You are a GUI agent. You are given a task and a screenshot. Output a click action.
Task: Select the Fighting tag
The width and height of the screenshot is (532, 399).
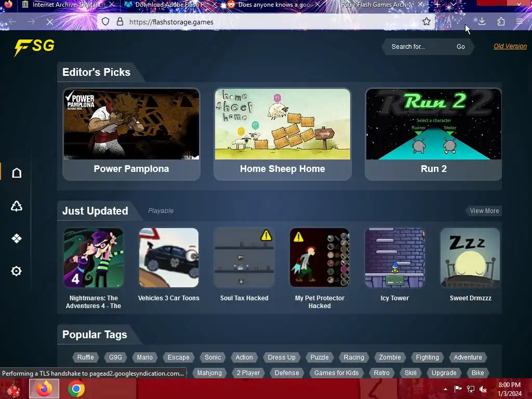click(x=428, y=357)
